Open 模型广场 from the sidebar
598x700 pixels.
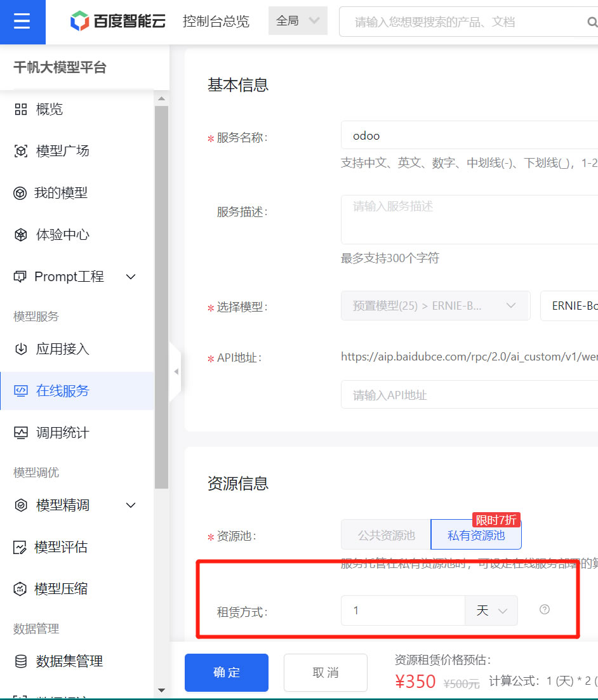click(x=62, y=151)
